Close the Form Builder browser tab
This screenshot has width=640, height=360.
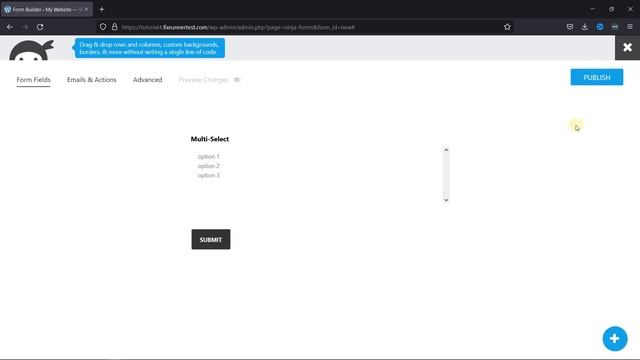(x=86, y=9)
